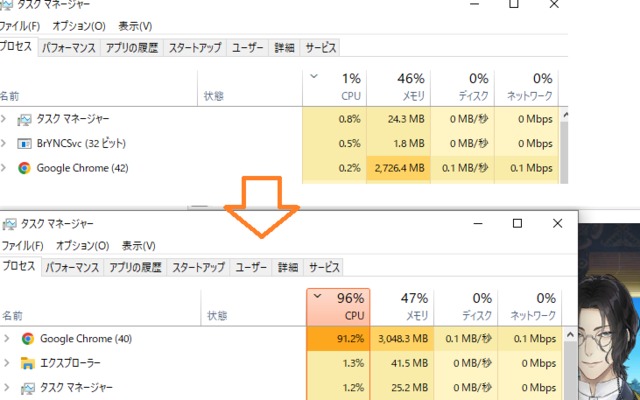Click the BrYNCSvc process icon
Image resolution: width=640 pixels, height=400 pixels.
click(x=24, y=144)
